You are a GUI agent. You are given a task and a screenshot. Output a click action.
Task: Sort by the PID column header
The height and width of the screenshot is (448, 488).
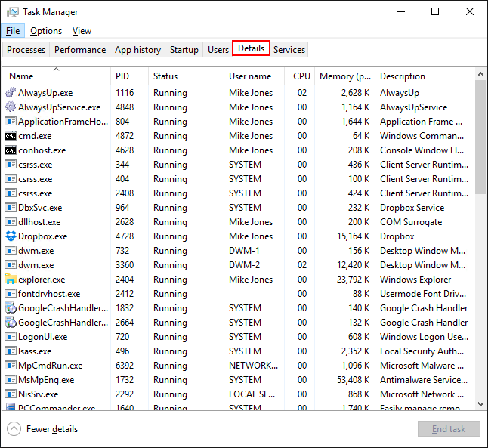(129, 76)
